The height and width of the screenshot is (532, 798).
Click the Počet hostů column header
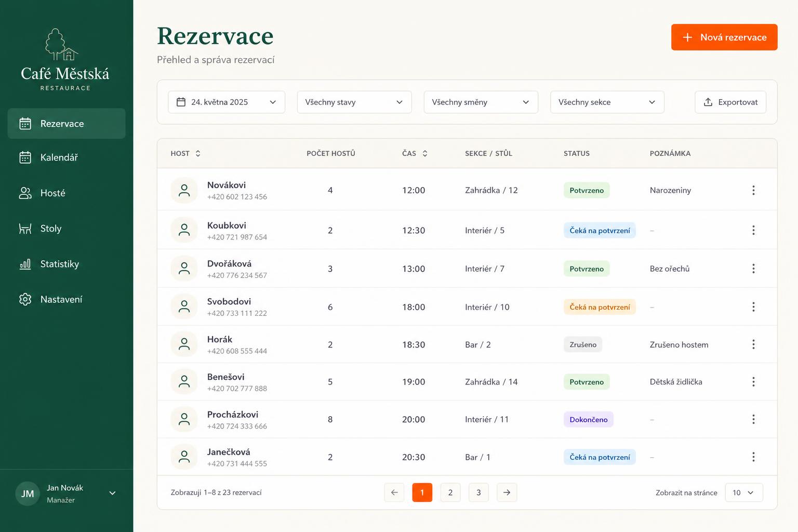pyautogui.click(x=331, y=153)
